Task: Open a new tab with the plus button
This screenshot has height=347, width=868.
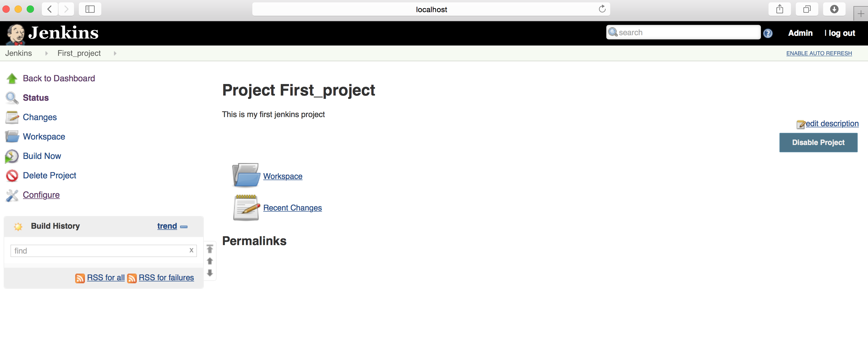Action: point(861,14)
